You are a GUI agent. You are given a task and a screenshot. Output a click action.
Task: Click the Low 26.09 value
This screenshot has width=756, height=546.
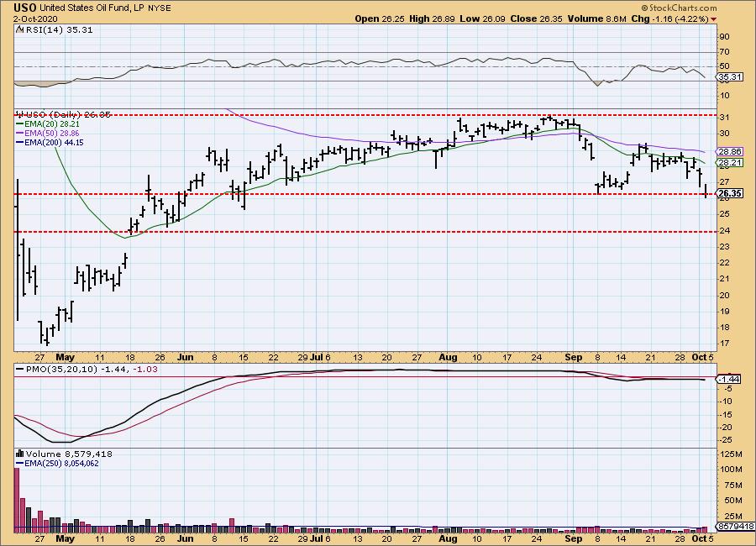pyautogui.click(x=483, y=18)
